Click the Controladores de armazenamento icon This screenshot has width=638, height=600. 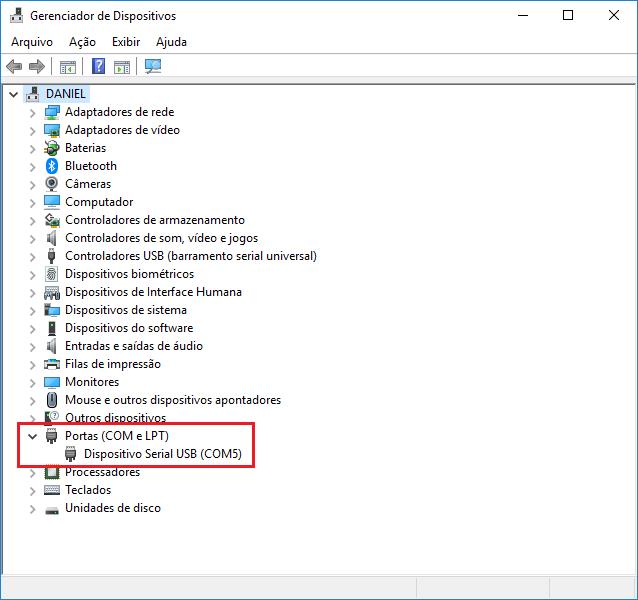pyautogui.click(x=52, y=220)
